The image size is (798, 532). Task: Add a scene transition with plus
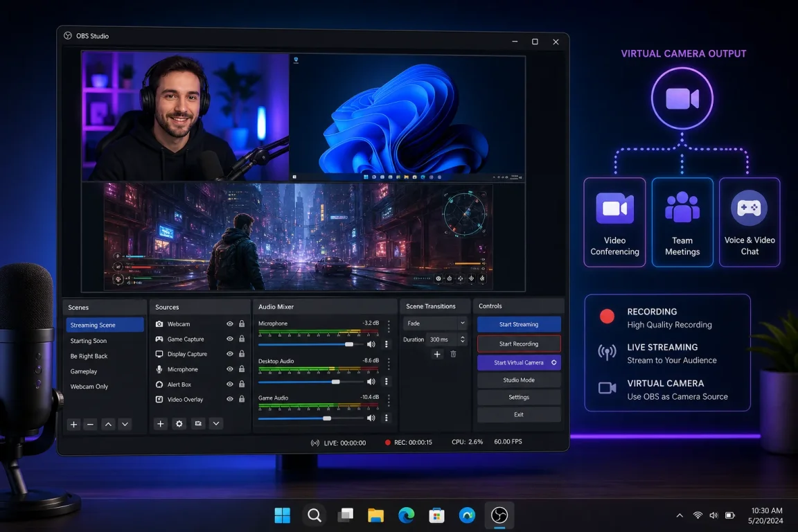click(437, 354)
